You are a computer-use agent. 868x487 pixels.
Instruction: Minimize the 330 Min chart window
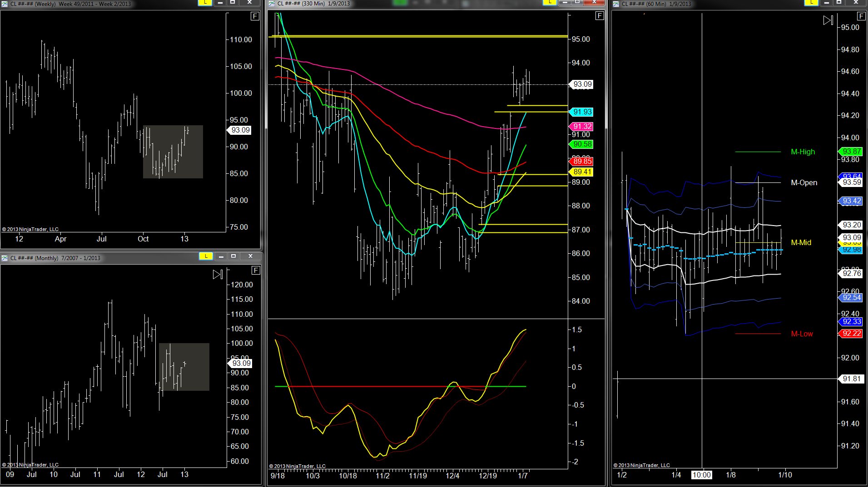[565, 2]
